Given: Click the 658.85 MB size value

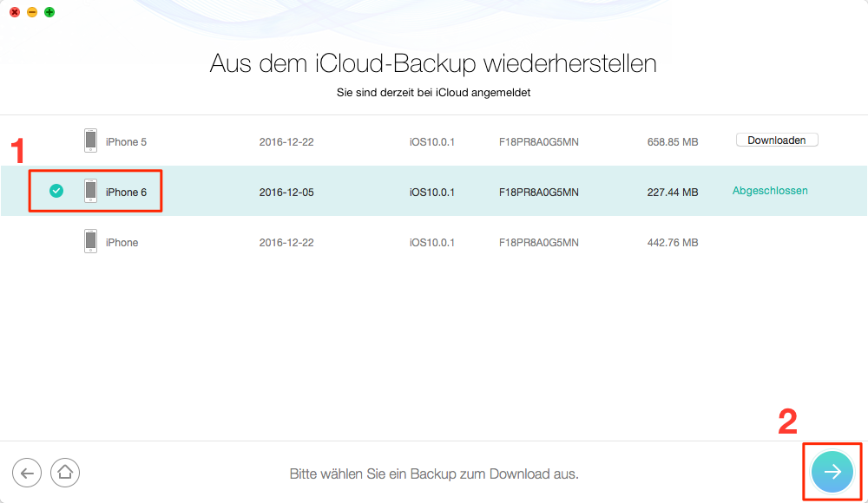Looking at the screenshot, I should tap(673, 142).
